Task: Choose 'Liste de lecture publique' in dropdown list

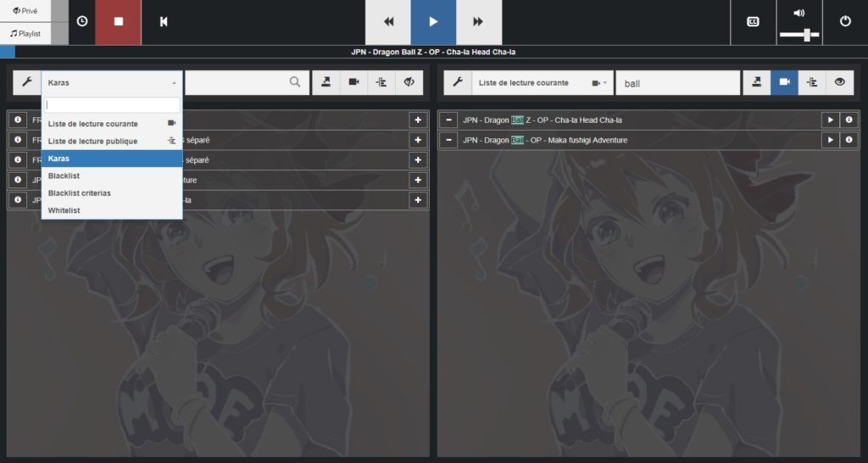Action: 112,142
